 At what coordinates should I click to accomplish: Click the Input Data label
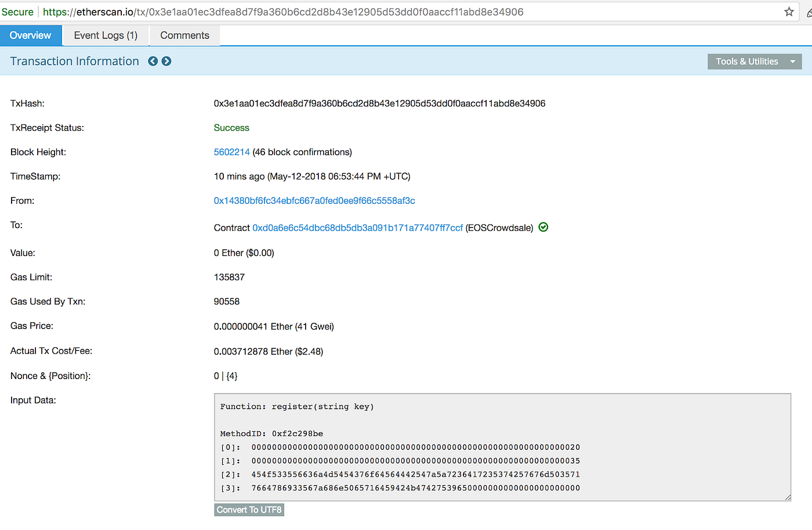(x=33, y=401)
